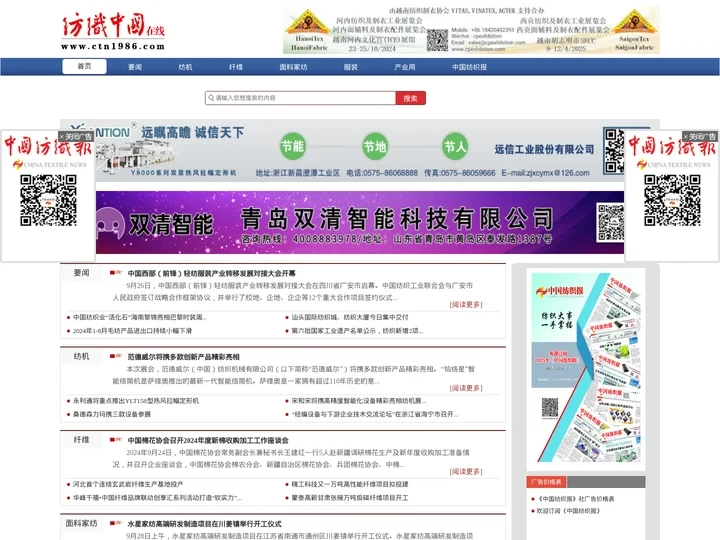This screenshot has width=720, height=540.
Task: Click the green 节地 circle icon
Action: 375,146
